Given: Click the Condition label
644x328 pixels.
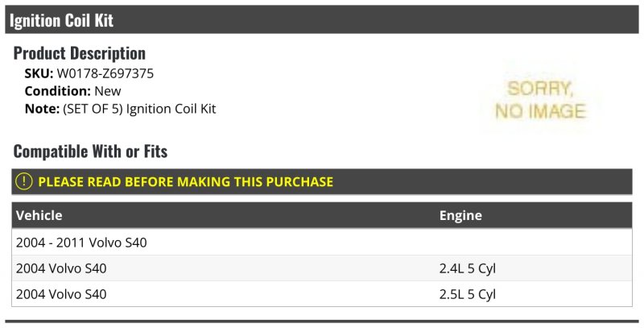Looking at the screenshot, I should [x=57, y=91].
